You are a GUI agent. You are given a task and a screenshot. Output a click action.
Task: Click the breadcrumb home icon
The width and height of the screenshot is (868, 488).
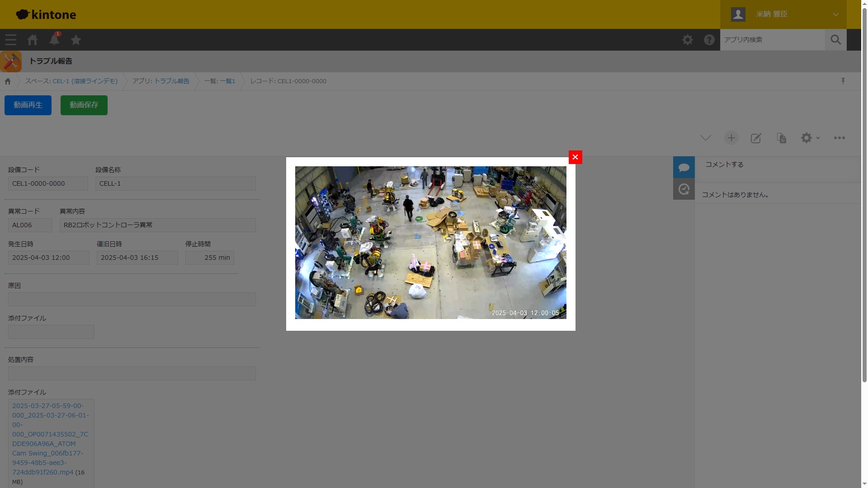point(8,81)
